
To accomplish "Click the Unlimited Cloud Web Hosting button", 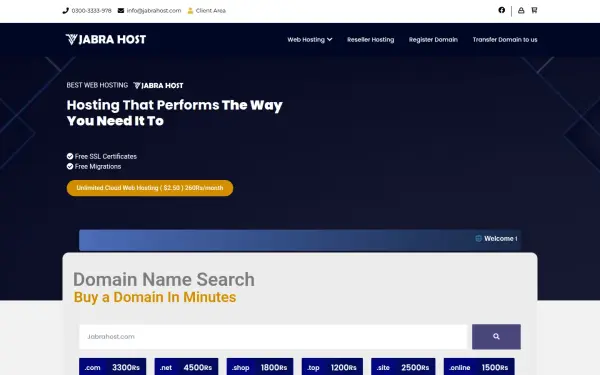I will click(150, 188).
